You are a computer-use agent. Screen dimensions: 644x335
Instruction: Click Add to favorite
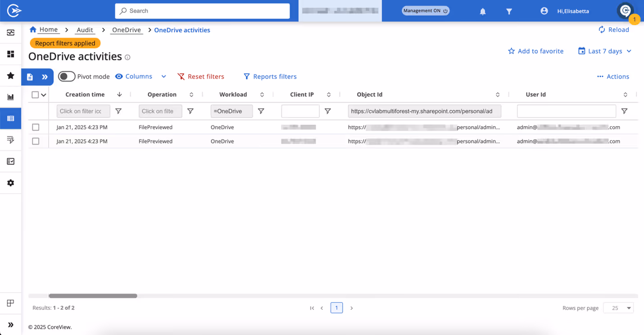click(x=535, y=51)
